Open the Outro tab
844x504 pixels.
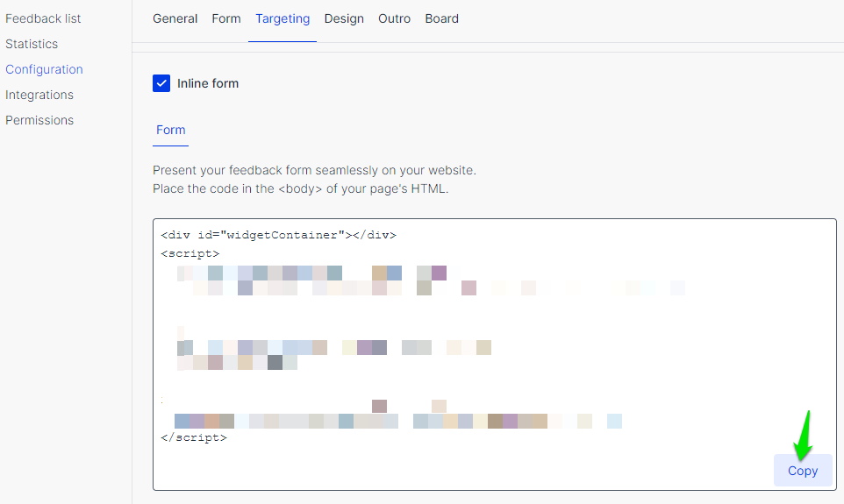click(x=394, y=18)
